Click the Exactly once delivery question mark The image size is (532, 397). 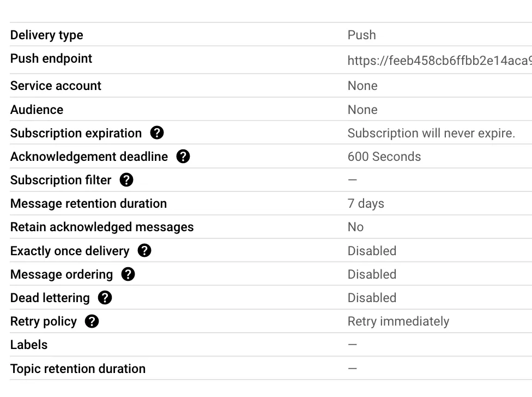point(144,251)
